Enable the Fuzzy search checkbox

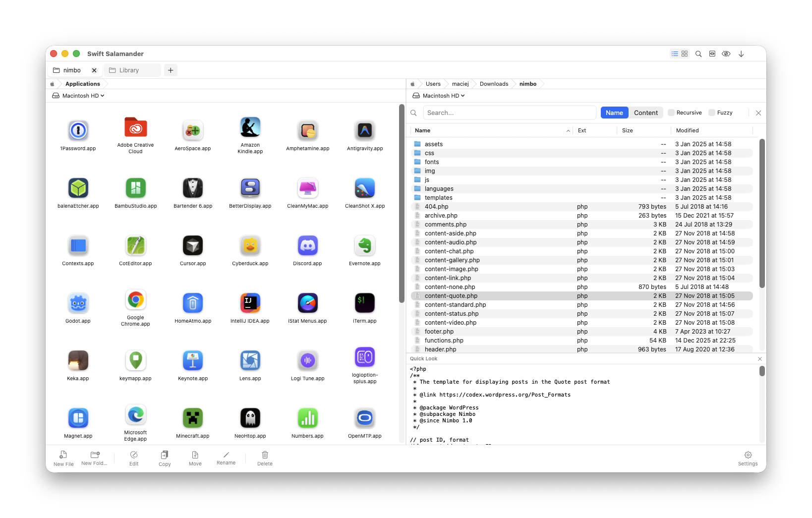[x=712, y=113]
